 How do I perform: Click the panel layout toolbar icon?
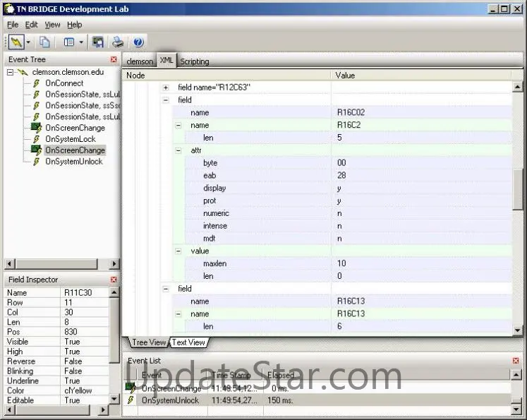click(69, 42)
